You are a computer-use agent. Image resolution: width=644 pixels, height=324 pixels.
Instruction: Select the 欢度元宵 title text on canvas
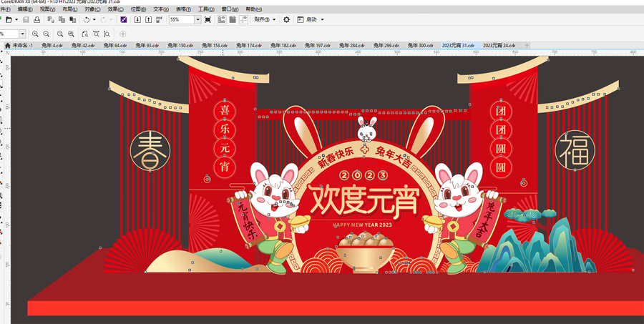tap(364, 200)
